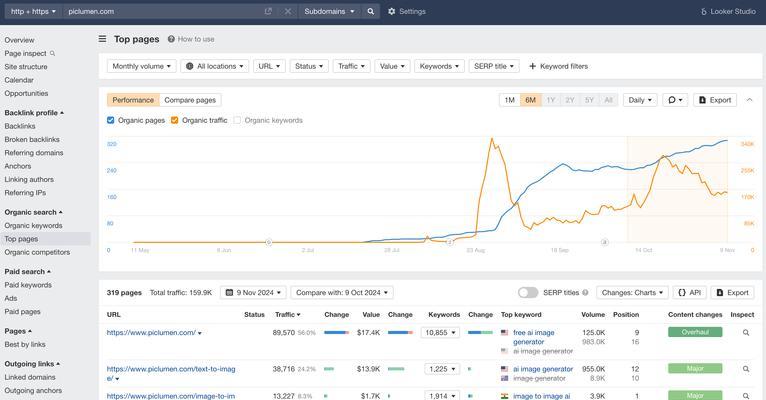The width and height of the screenshot is (766, 400).
Task: Switch to Performance tab
Action: coord(133,100)
